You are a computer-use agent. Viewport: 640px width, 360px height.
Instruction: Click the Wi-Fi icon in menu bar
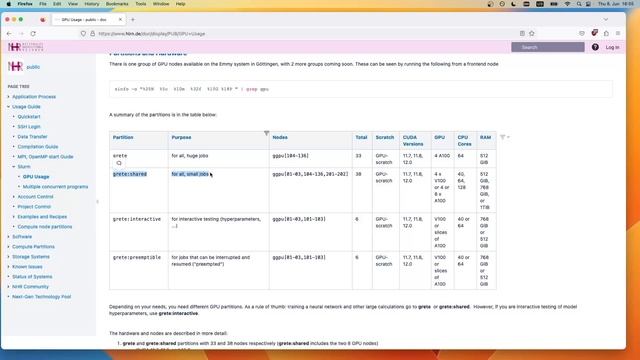pos(567,4)
